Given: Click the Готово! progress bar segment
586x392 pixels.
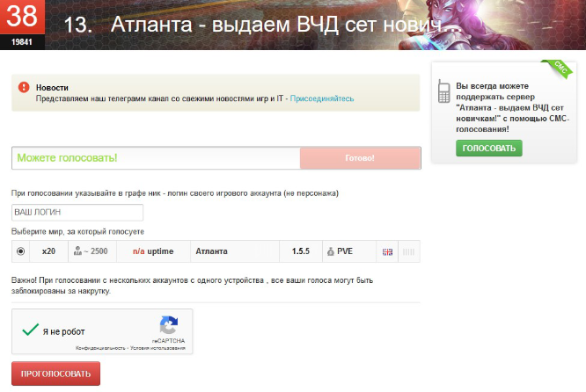Looking at the screenshot, I should [360, 158].
